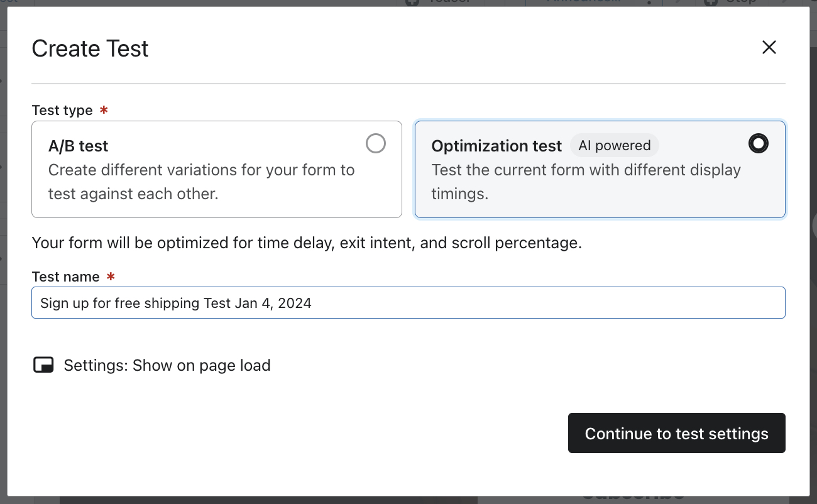Click inside the Test name input field
Image resolution: width=817 pixels, height=504 pixels.
click(409, 302)
